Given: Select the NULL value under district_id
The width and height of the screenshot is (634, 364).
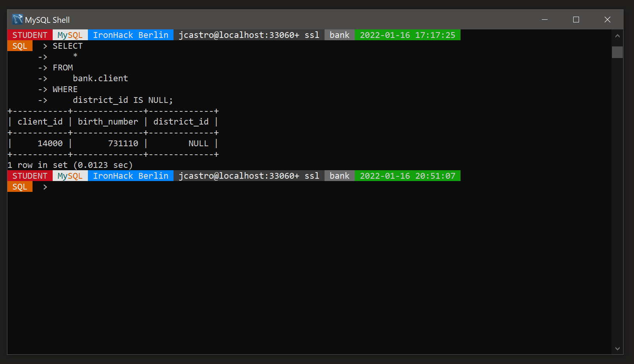Looking at the screenshot, I should coord(198,143).
